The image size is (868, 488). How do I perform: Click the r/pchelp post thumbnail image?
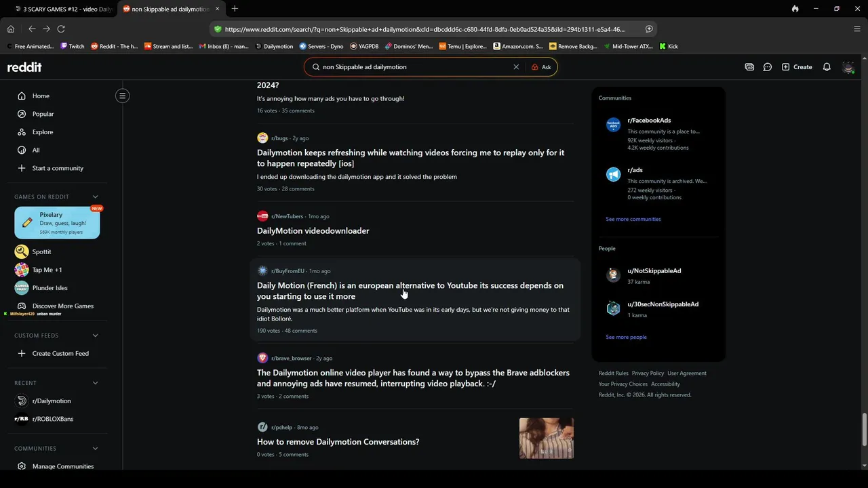[x=547, y=439]
